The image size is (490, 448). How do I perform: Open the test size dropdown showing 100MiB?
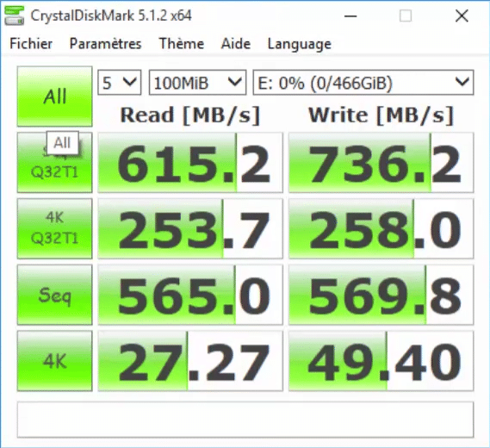[197, 83]
